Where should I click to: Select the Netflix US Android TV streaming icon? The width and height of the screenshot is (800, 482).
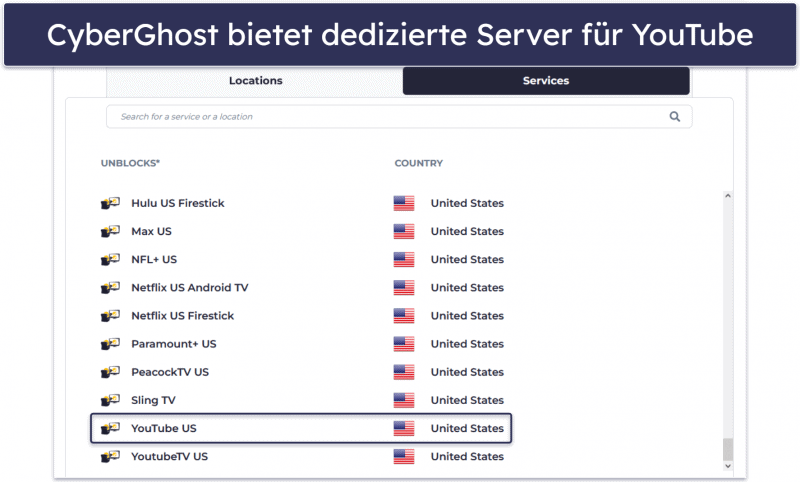pos(110,287)
